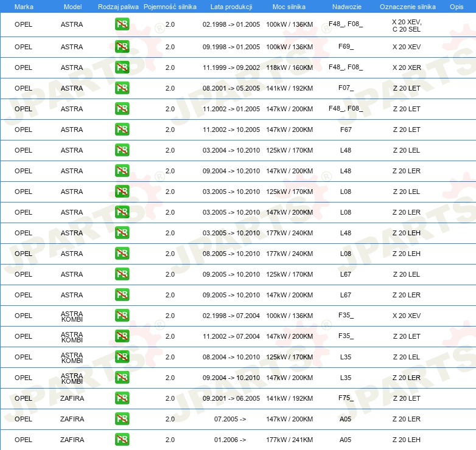The height and width of the screenshot is (450, 476).
Task: Select the '01.2006 ->' production years cell
Action: coord(230,440)
